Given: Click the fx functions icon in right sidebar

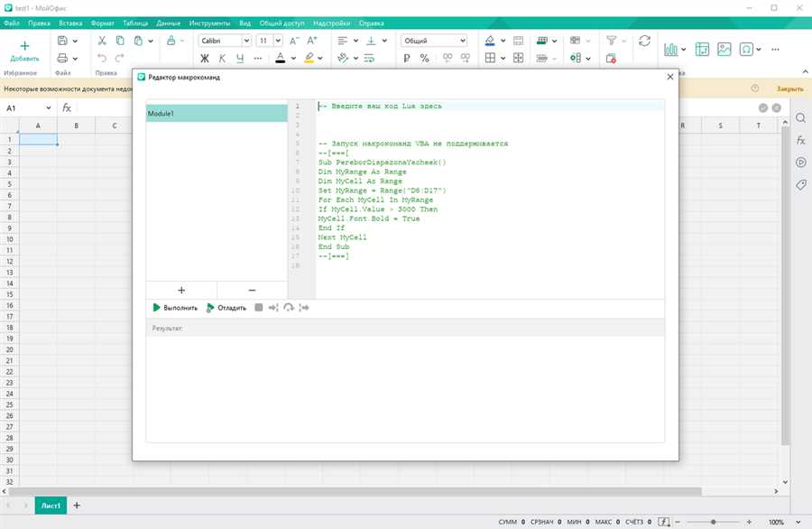Looking at the screenshot, I should 800,141.
